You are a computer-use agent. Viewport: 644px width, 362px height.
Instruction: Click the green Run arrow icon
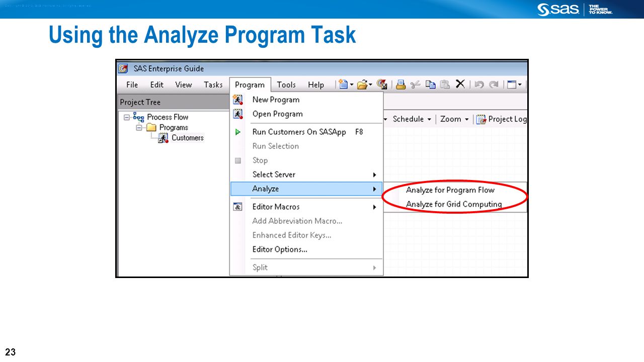pos(238,132)
